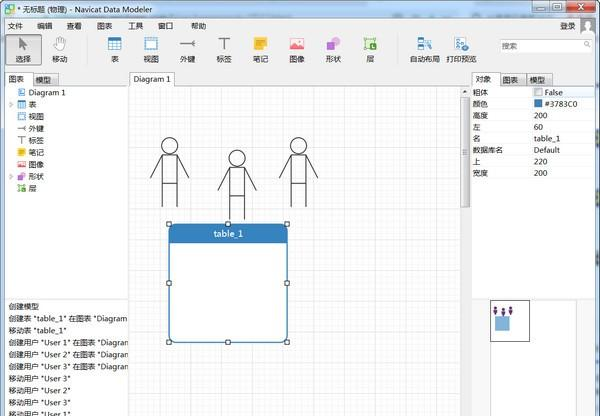Select the rightmost user figure on canvas
The image size is (600, 416).
pos(298,172)
